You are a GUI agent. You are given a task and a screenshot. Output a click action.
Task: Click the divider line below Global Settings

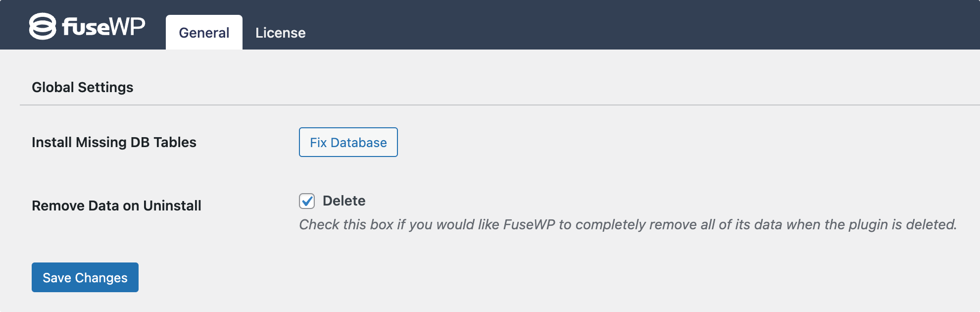point(500,105)
